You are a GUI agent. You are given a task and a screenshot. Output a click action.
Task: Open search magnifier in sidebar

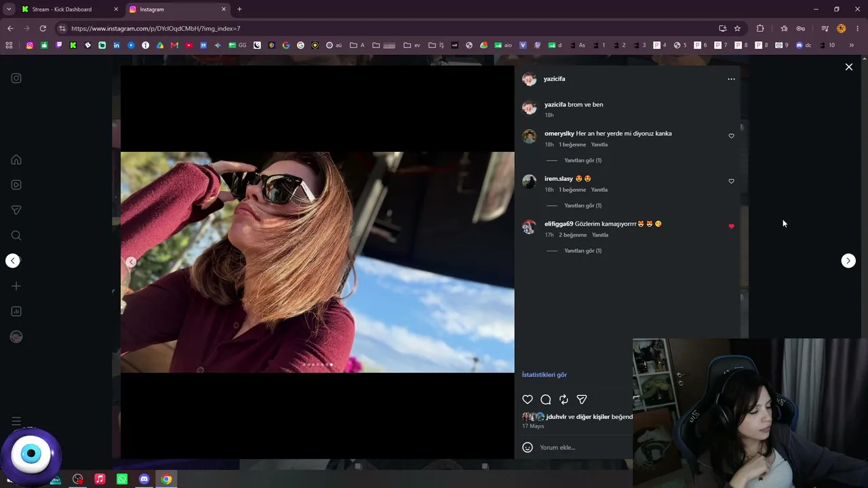16,236
